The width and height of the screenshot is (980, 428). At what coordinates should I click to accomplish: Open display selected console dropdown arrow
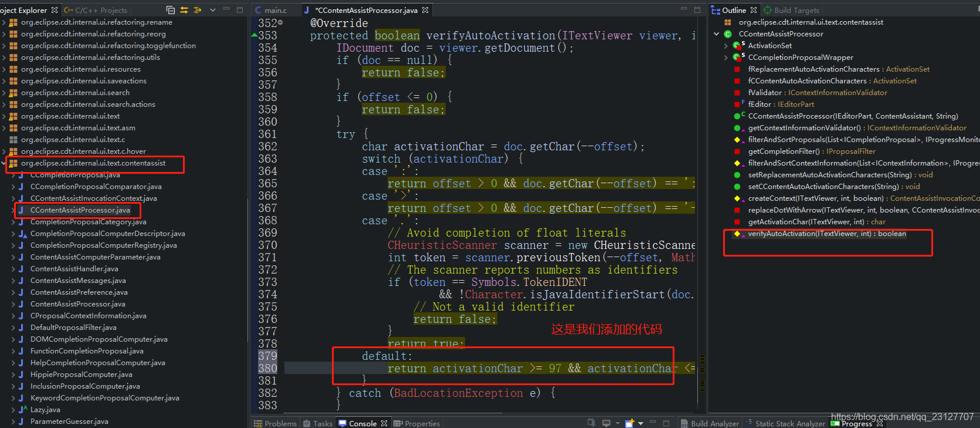pos(618,423)
